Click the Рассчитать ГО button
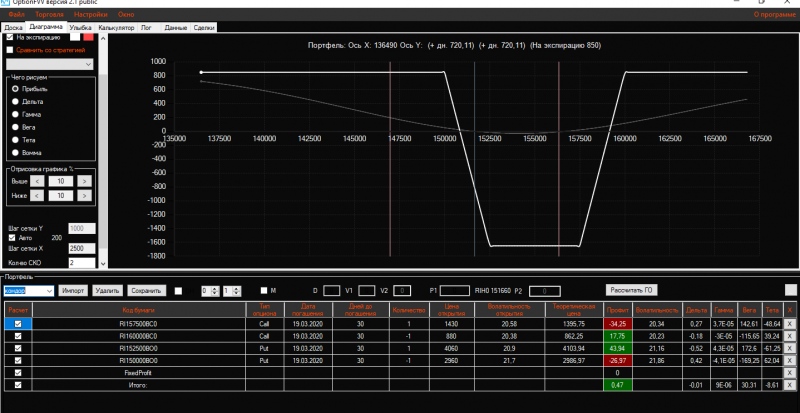Screen dimensions: 800x413 click(632, 290)
